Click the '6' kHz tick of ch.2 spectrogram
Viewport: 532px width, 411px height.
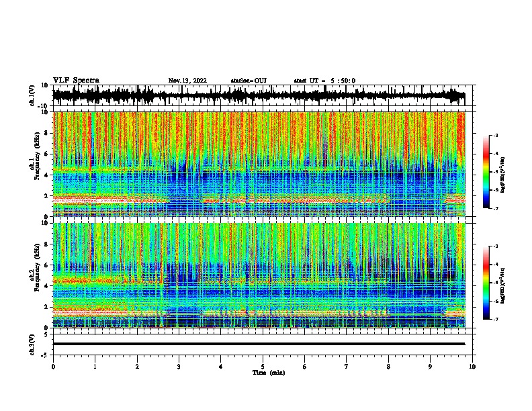click(46, 265)
